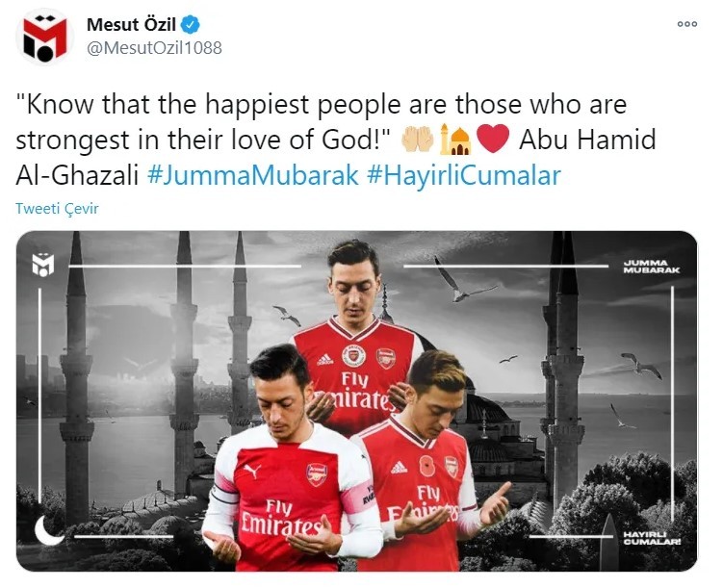Click the HAYIRLI CUMALAR caption in image

(x=652, y=538)
